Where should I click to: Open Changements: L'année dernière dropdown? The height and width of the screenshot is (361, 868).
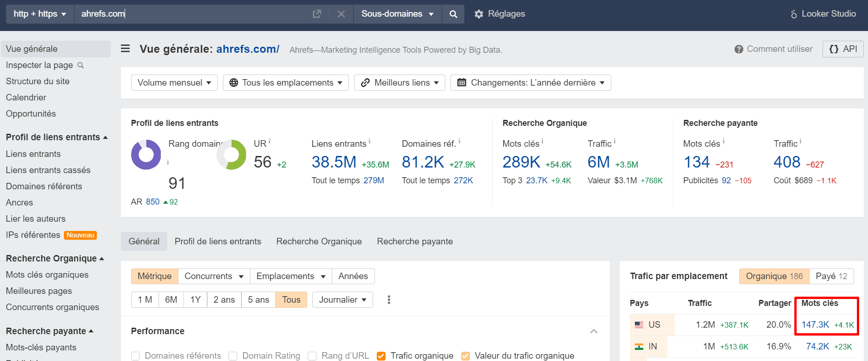pos(531,83)
